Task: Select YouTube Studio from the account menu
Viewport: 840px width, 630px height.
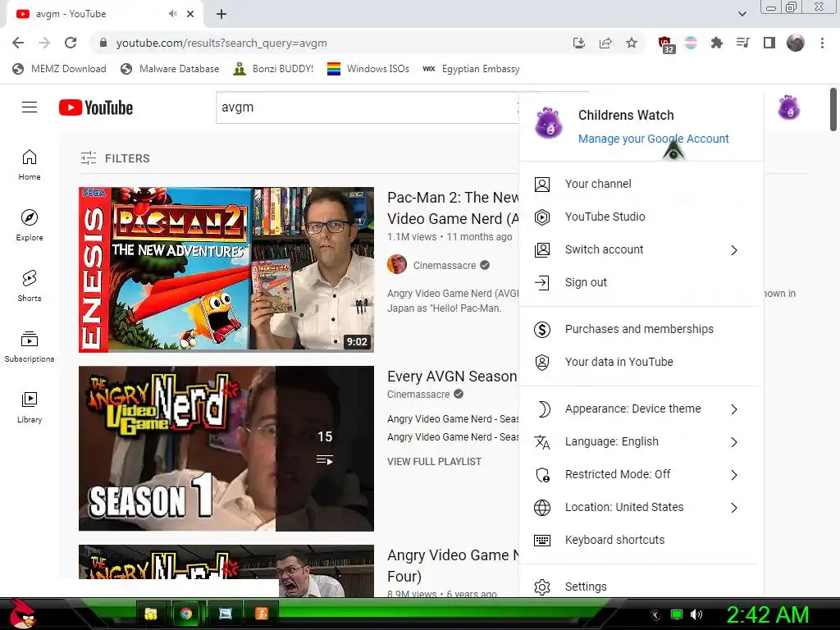Action: [641, 217]
